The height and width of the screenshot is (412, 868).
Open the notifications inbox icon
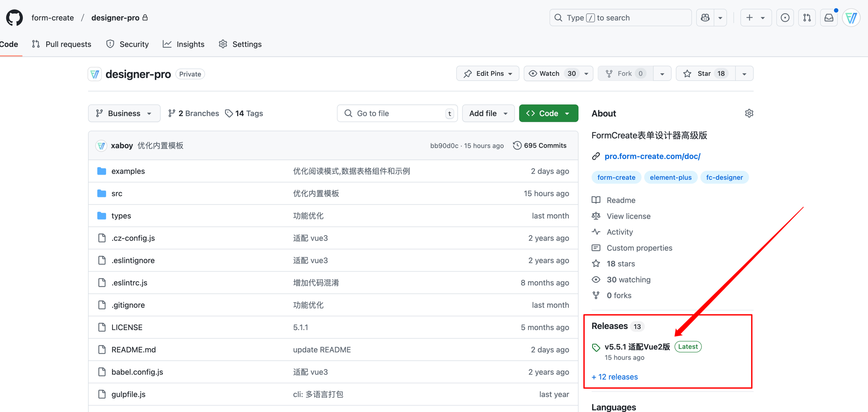coord(829,18)
